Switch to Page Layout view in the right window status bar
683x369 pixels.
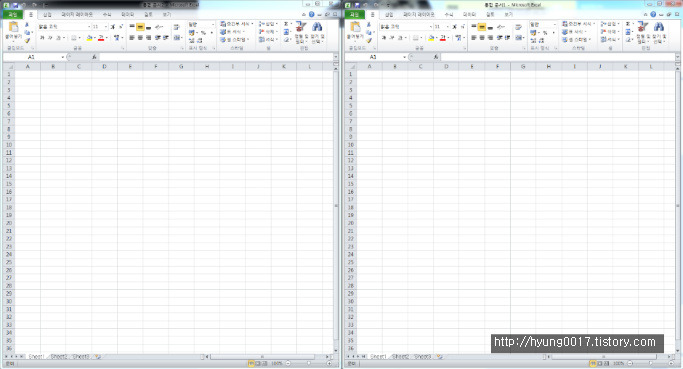pos(600,363)
